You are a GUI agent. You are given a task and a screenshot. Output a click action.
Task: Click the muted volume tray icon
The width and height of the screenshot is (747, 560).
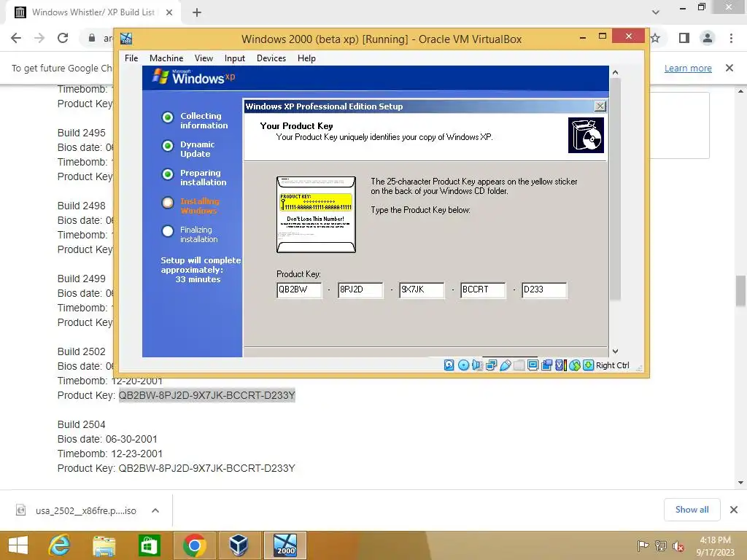[x=678, y=545]
